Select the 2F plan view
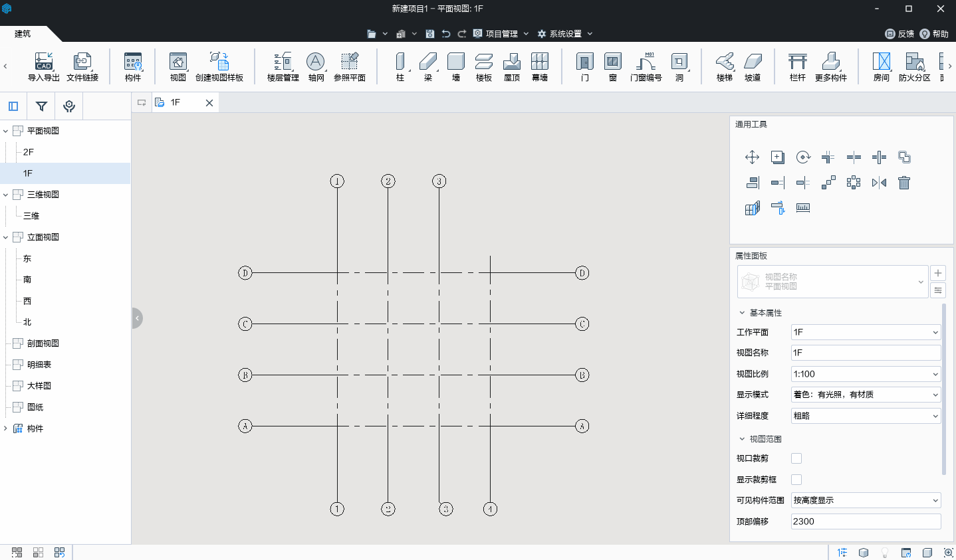 point(29,152)
